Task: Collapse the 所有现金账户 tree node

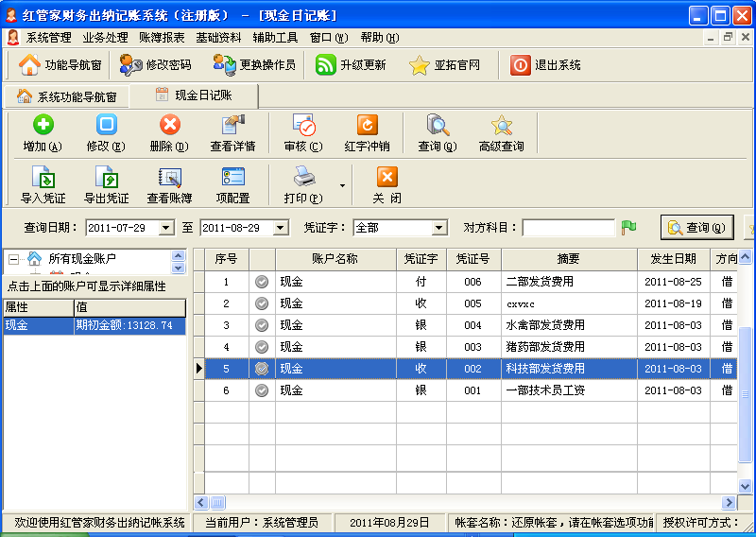Action: click(x=13, y=258)
